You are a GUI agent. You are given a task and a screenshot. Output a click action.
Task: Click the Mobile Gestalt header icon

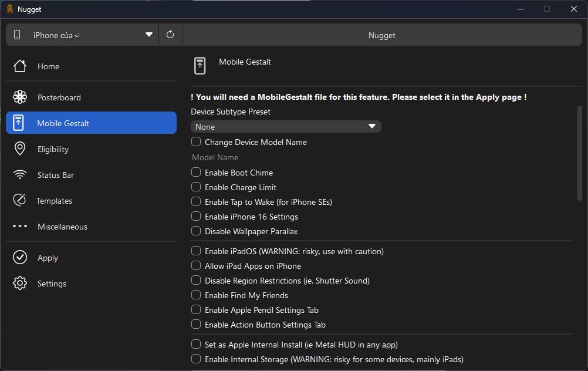tap(200, 66)
